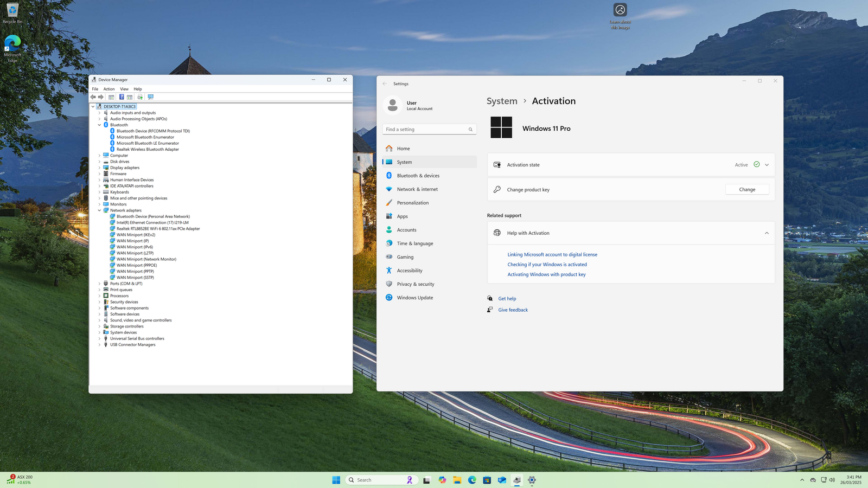Select Realtek RTL8852BE WiFi 6 adapter
This screenshot has height=488, width=868.
click(158, 229)
